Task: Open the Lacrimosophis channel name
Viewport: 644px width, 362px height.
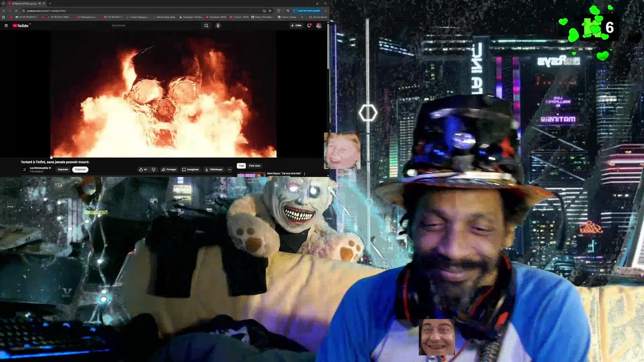Action: (x=39, y=168)
